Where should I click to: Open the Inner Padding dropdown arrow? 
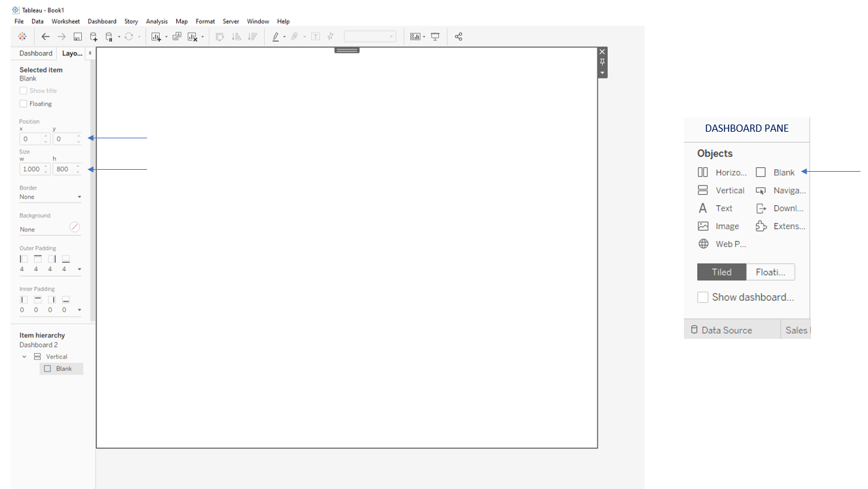tap(79, 310)
